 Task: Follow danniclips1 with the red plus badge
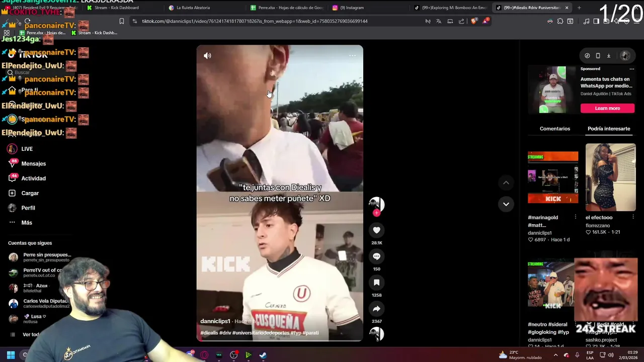coord(376,213)
